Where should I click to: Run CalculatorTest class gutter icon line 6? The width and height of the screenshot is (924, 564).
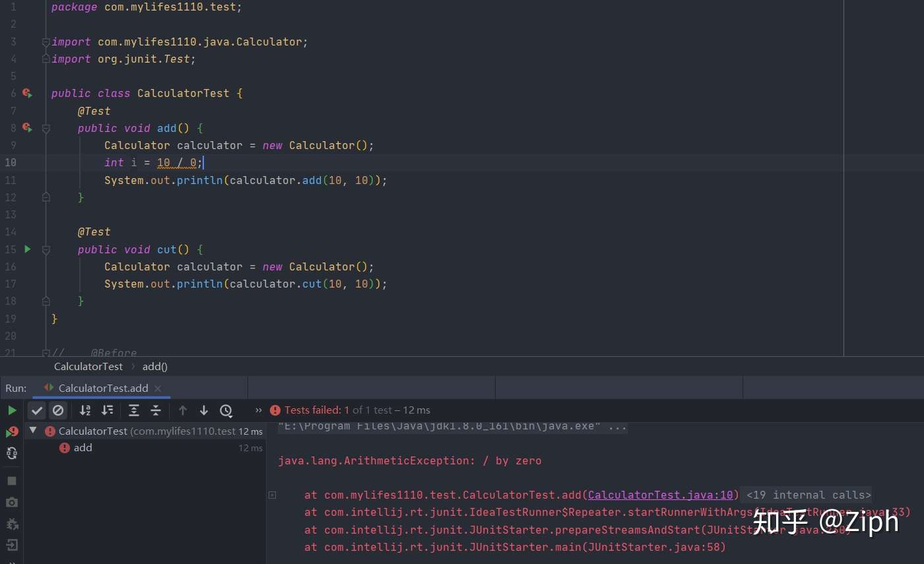point(27,94)
